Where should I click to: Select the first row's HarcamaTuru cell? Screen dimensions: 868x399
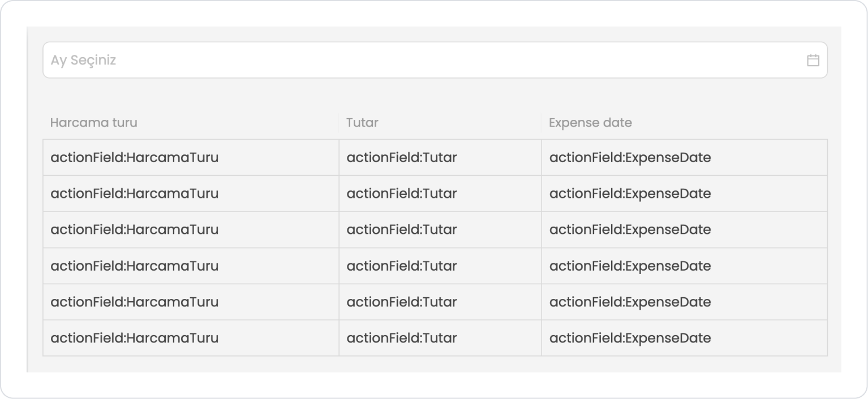[135, 158]
